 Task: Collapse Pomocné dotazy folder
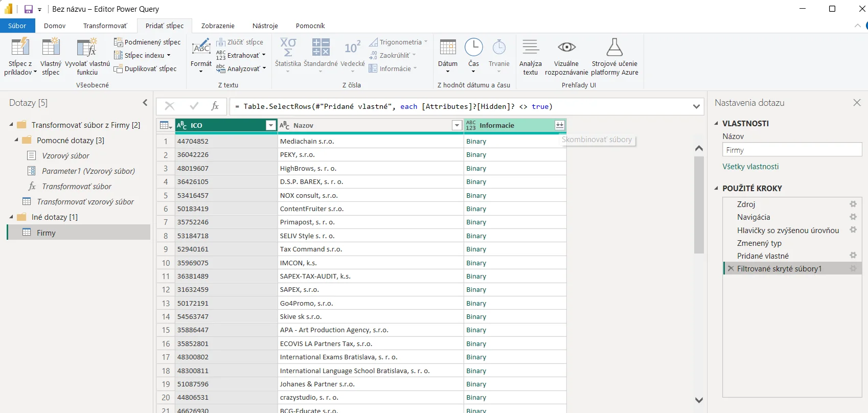click(16, 140)
